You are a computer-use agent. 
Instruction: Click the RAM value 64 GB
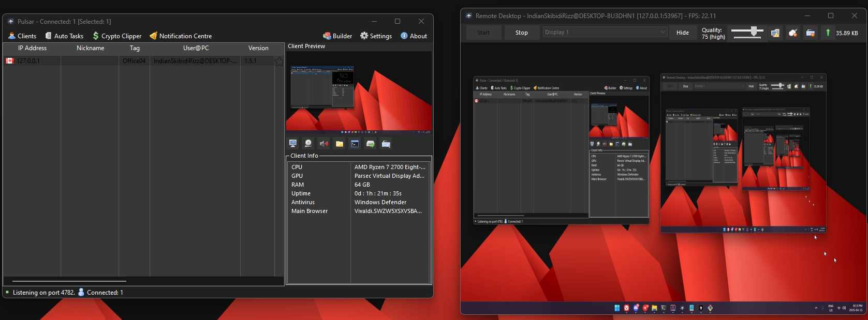tap(362, 185)
